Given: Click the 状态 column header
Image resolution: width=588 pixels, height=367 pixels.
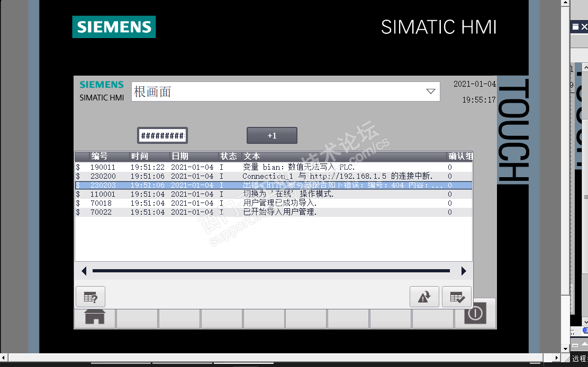Looking at the screenshot, I should point(229,156).
